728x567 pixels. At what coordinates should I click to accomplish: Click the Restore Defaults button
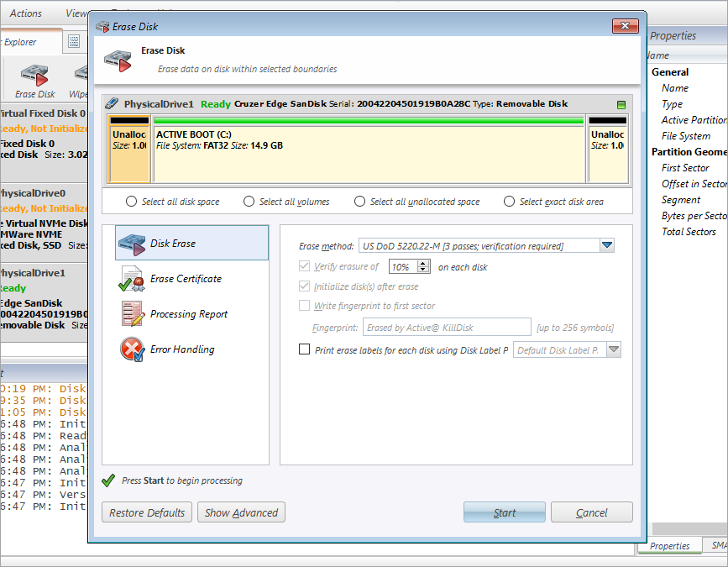[147, 512]
